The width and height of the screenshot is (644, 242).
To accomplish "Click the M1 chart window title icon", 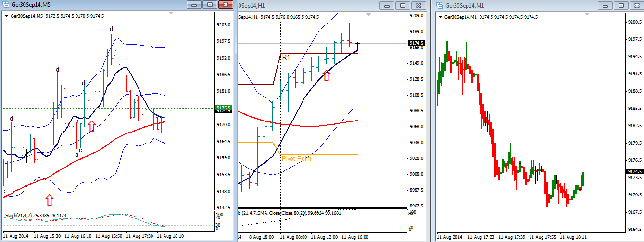I will click(x=441, y=5).
